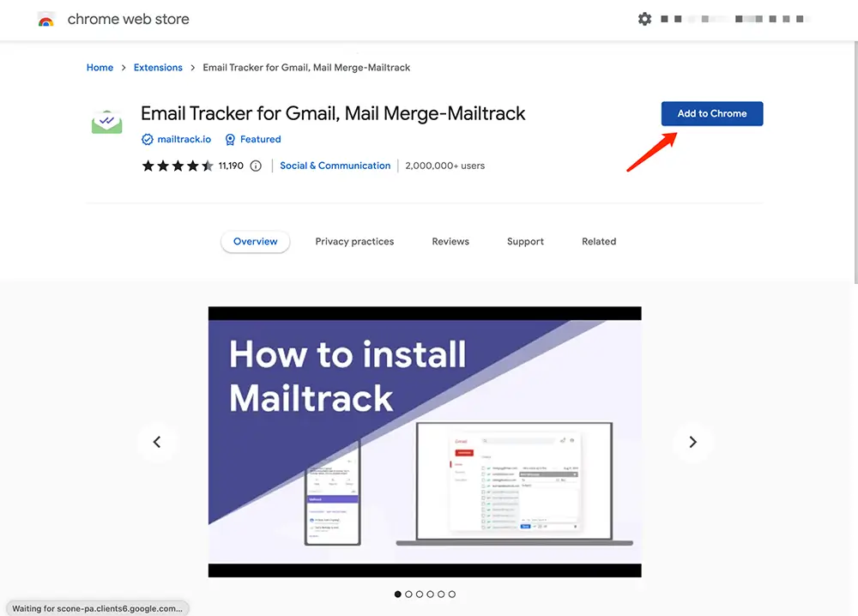Screen dimensions: 858x616
Task: Click the page vertical scrollbar
Action: coord(855,162)
